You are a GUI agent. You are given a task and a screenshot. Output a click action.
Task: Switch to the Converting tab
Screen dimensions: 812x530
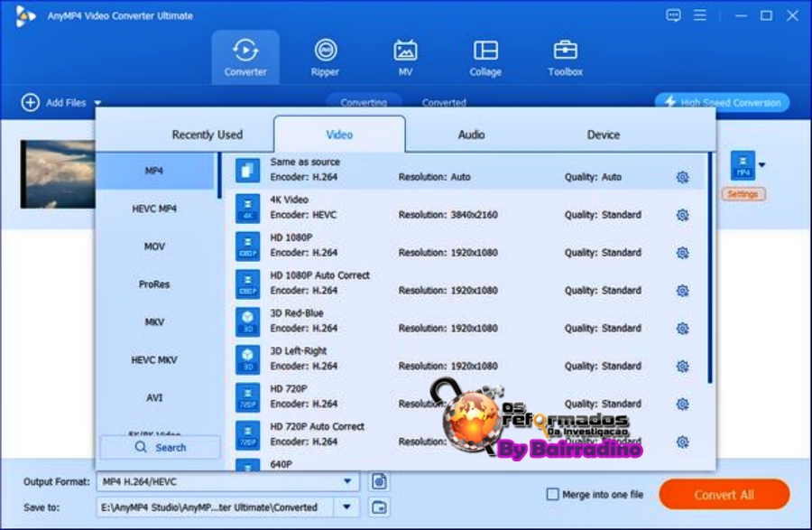click(364, 102)
